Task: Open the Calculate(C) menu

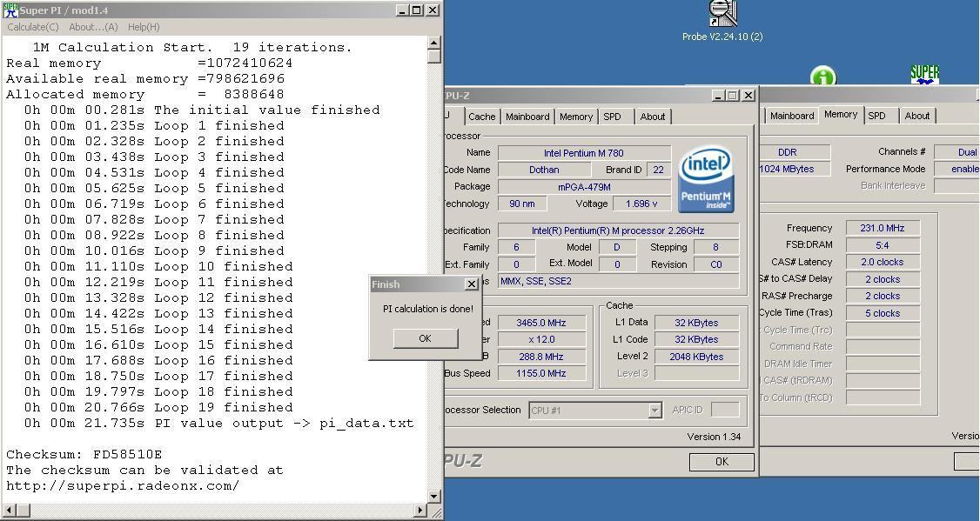Action: pyautogui.click(x=32, y=27)
